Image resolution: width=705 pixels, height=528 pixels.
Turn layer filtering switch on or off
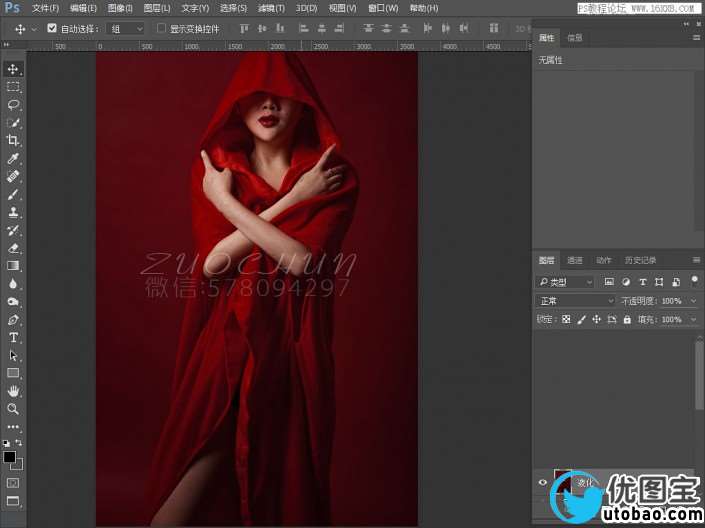pos(695,280)
